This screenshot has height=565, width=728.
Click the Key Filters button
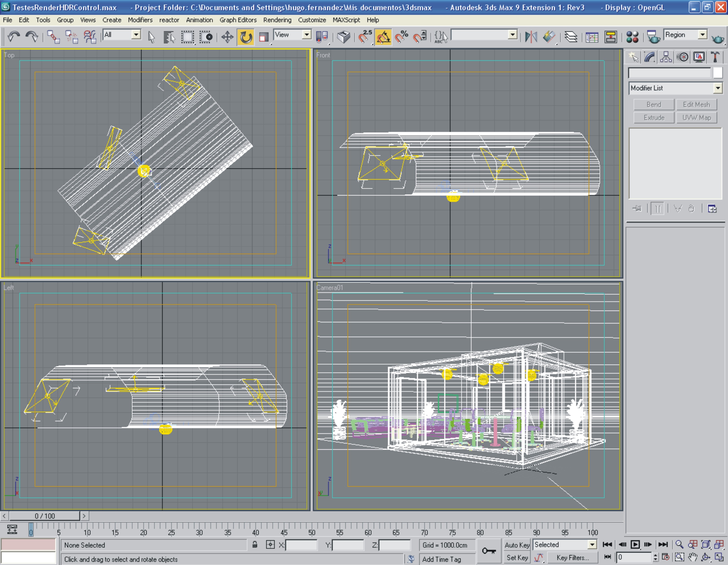coord(572,557)
